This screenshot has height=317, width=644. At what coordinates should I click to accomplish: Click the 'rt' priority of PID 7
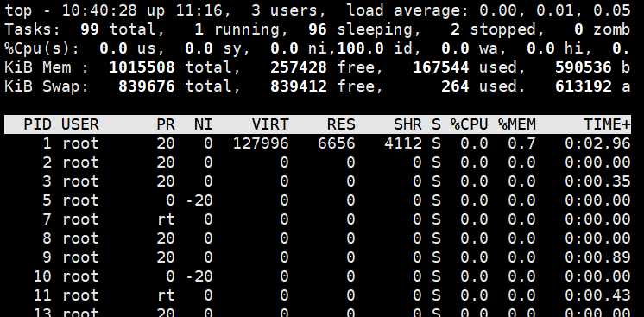[166, 219]
